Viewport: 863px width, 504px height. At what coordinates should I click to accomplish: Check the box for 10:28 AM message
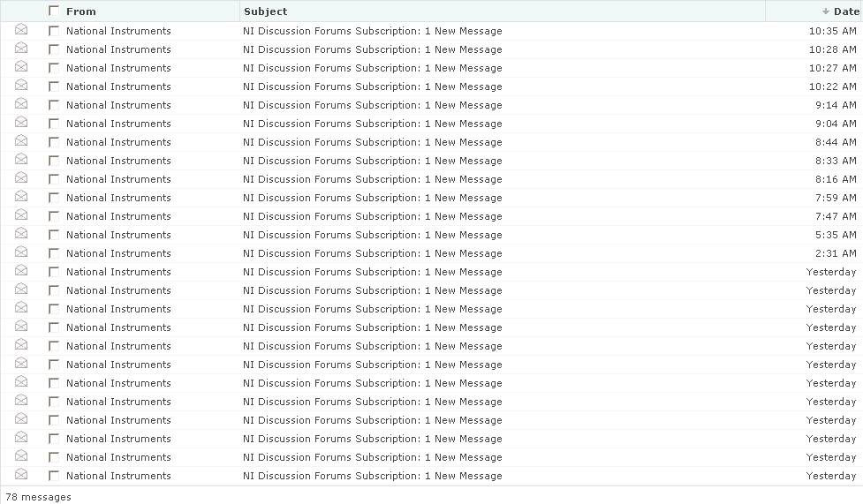click(x=53, y=49)
